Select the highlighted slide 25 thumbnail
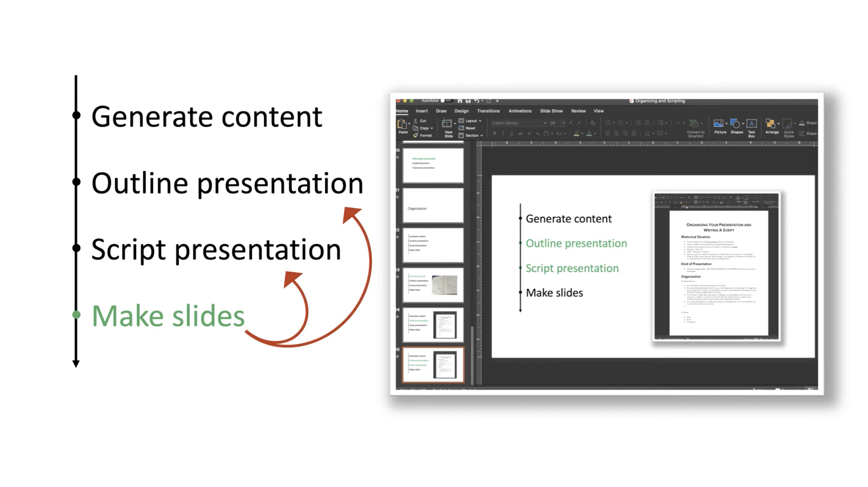868x487 pixels. (x=433, y=365)
